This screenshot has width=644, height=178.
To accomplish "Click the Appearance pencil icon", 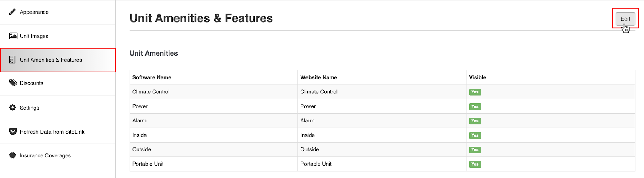I will click(12, 12).
